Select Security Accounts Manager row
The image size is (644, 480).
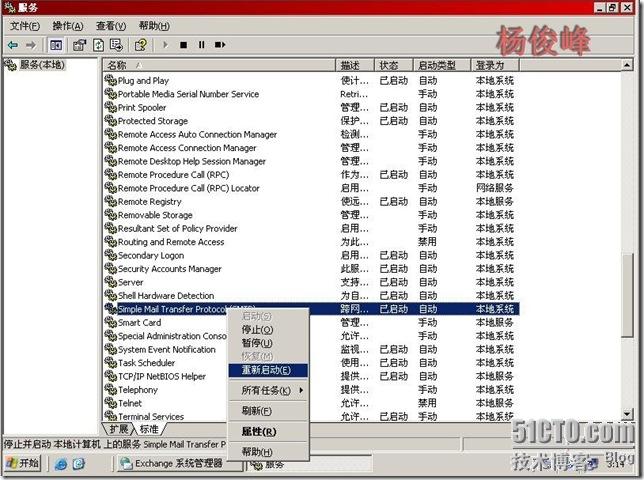311,269
